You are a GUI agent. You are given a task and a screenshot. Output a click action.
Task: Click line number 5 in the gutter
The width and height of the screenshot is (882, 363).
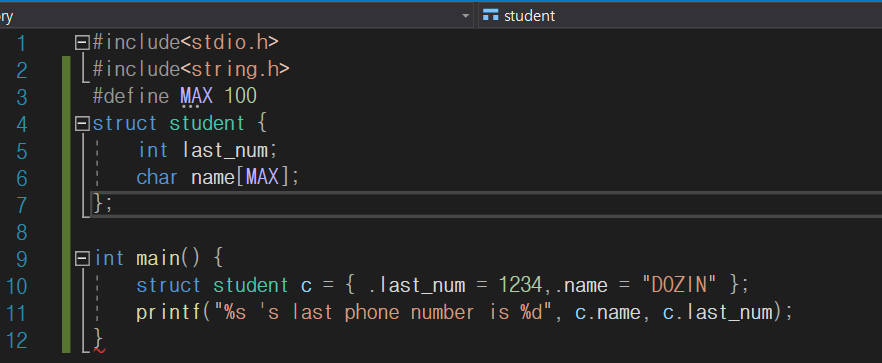(22, 151)
